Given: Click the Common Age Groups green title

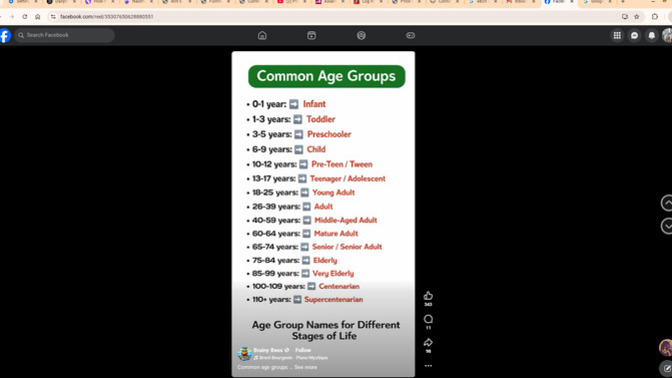Looking at the screenshot, I should coord(327,76).
